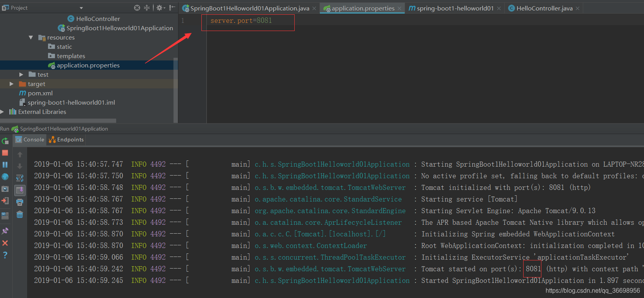Image resolution: width=644 pixels, height=298 pixels.
Task: Pause the program output
Action: point(5,165)
